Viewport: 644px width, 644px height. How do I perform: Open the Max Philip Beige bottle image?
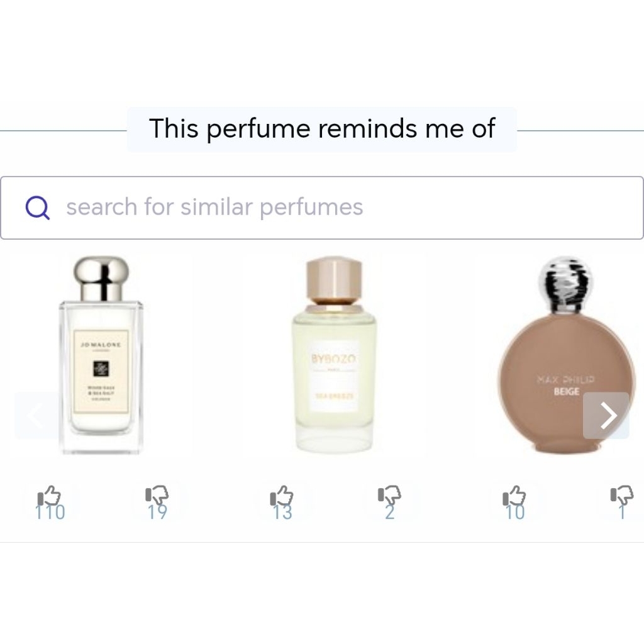tap(567, 355)
